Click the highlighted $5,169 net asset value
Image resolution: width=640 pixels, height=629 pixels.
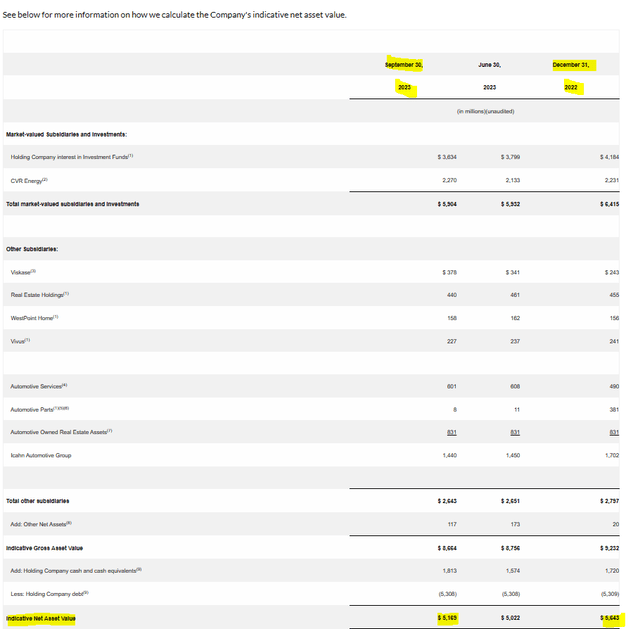click(x=446, y=618)
